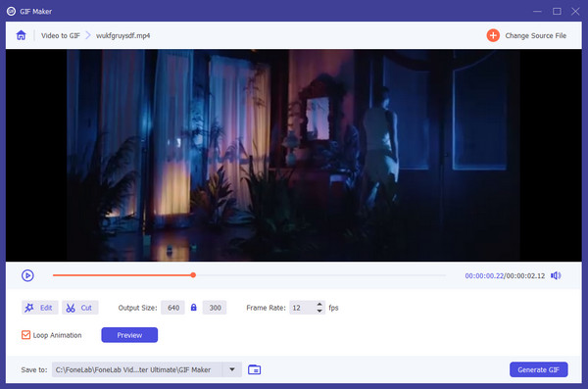Viewport: 588px width, 389px height.
Task: Click Generate GIF
Action: pos(538,369)
